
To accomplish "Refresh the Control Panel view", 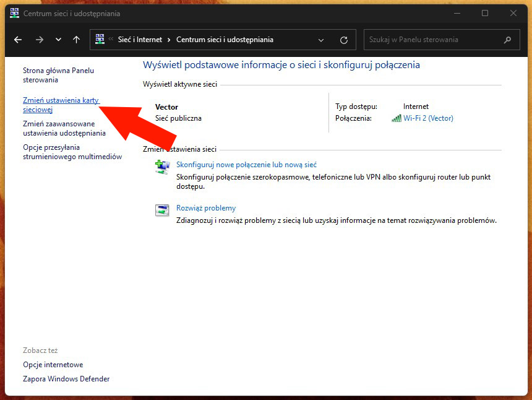I will (x=344, y=39).
